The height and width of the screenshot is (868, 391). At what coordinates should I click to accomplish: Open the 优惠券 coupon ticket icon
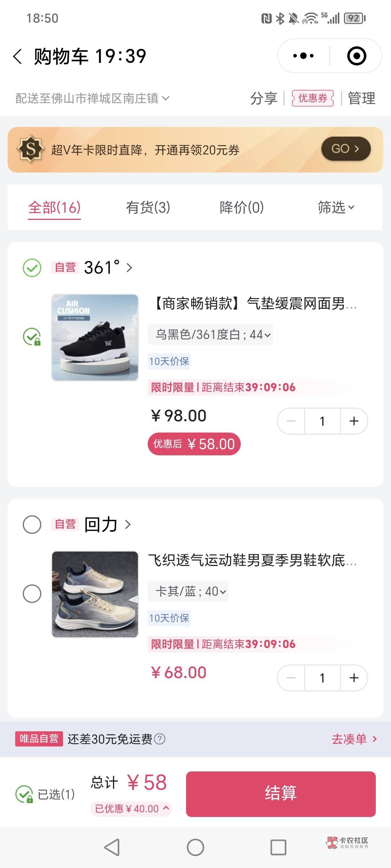click(x=312, y=98)
